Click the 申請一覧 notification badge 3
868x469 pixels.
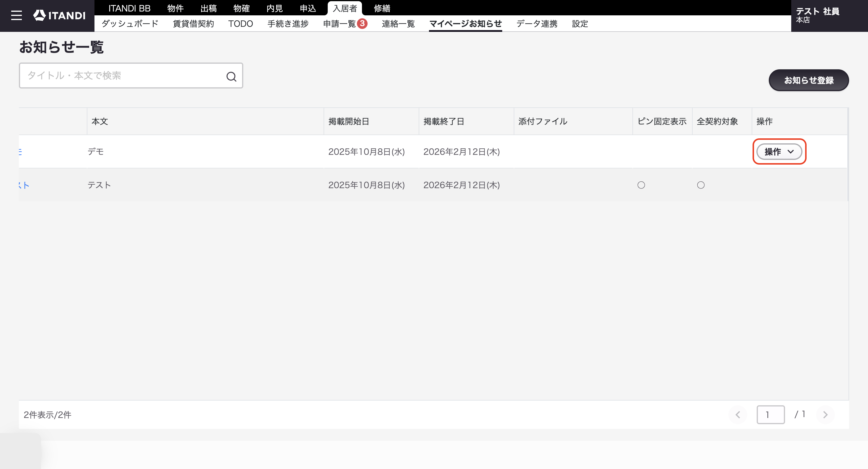[x=362, y=24]
